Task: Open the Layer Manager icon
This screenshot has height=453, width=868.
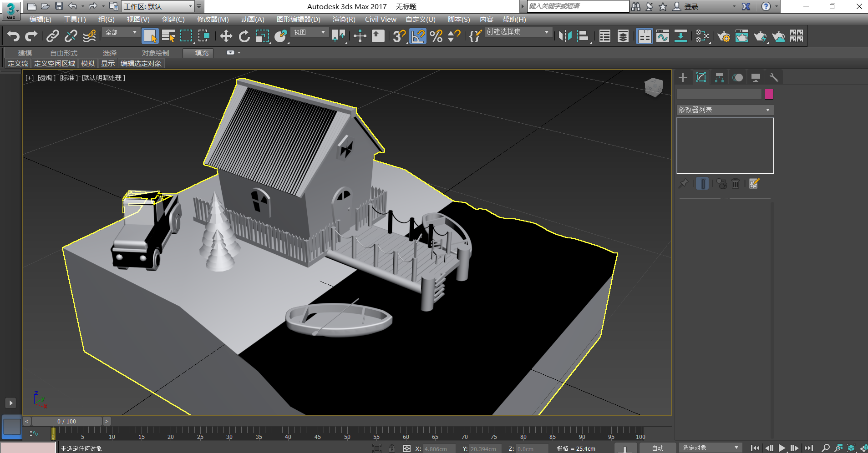Action: coord(623,36)
